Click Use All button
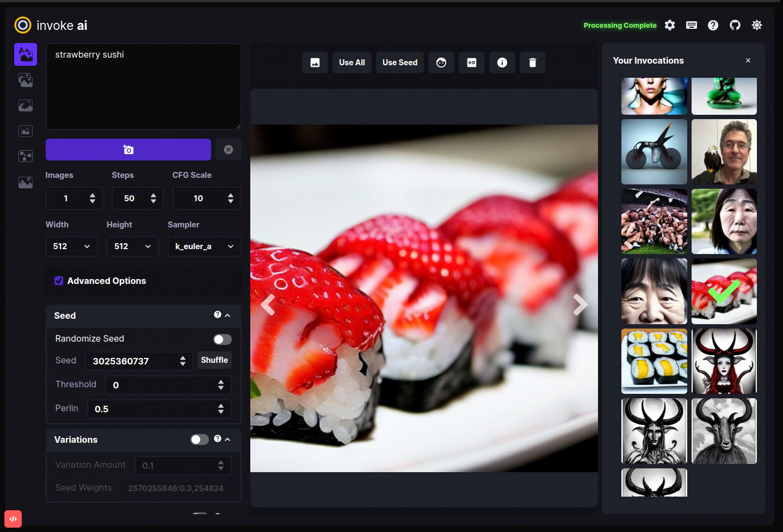The width and height of the screenshot is (783, 532). click(352, 63)
